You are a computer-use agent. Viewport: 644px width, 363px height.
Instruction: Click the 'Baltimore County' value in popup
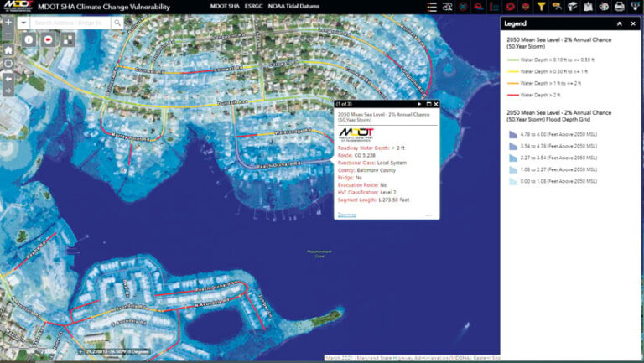pos(377,170)
